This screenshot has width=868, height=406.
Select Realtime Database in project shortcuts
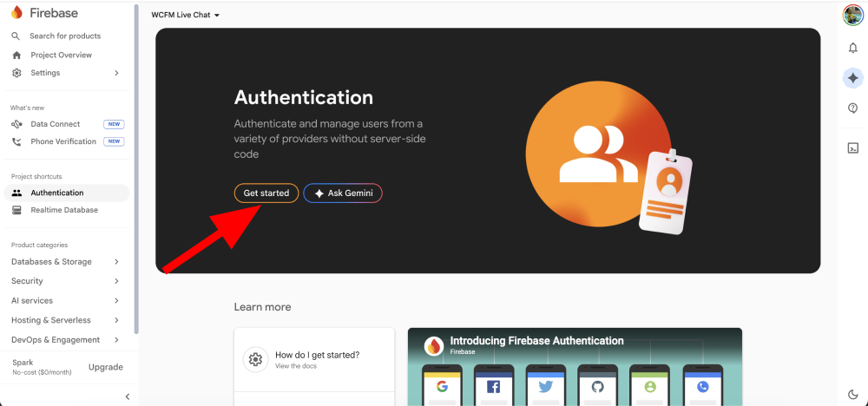[64, 210]
